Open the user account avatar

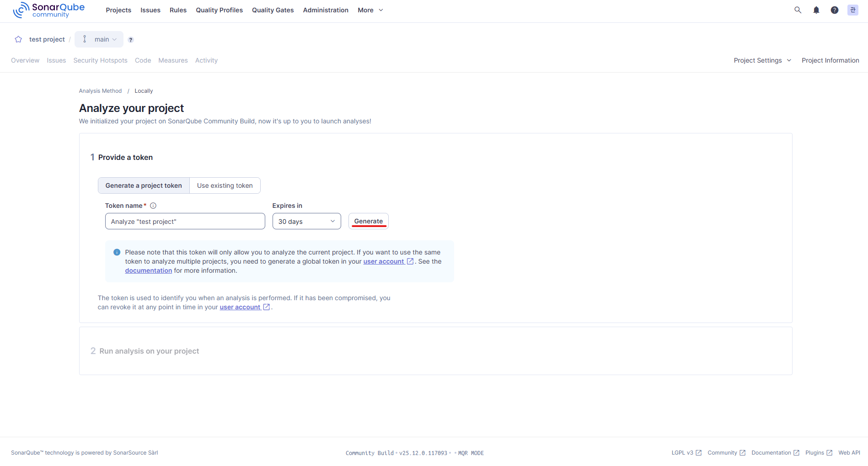coord(853,10)
